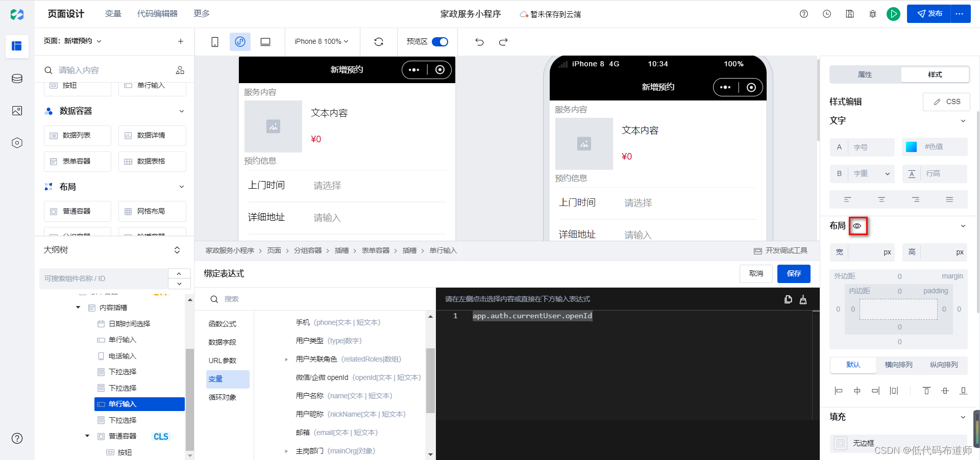Switch to the Properties tab
The width and height of the screenshot is (980, 460).
[865, 74]
